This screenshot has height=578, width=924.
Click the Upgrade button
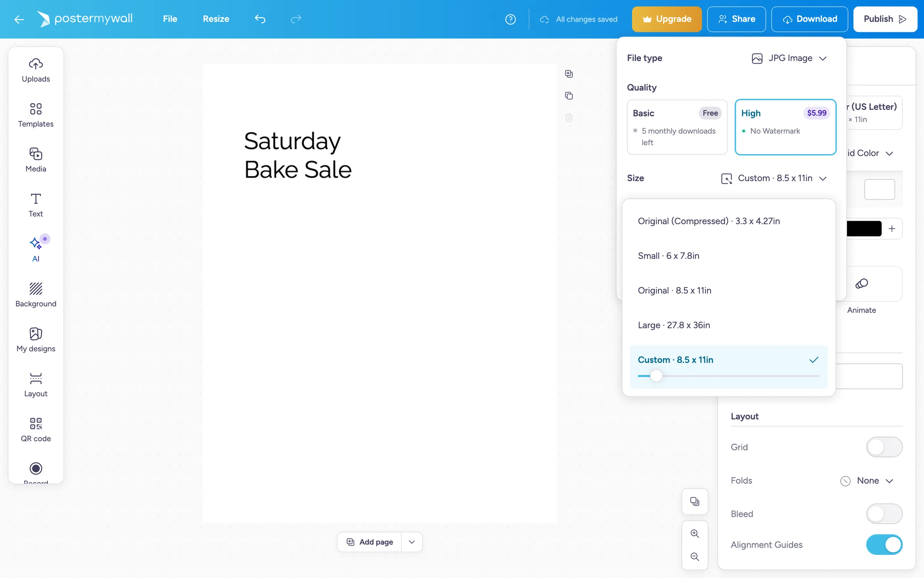pos(667,19)
